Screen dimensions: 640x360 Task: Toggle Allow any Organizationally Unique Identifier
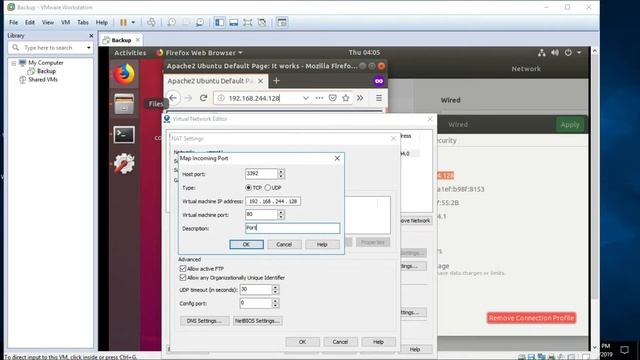point(183,278)
